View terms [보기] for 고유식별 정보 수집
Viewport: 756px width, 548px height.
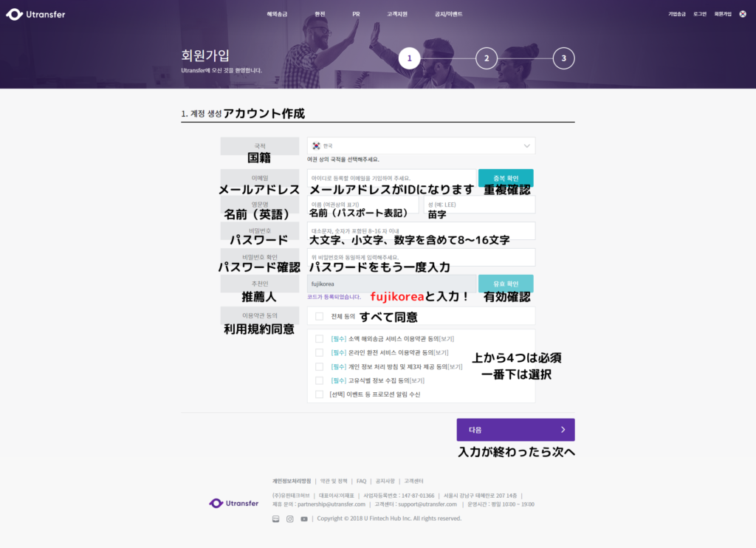tap(417, 380)
